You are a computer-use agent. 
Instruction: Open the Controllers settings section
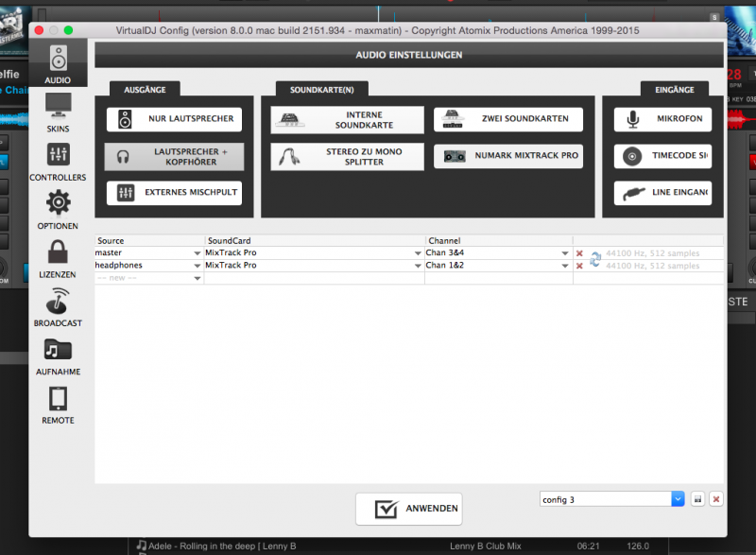pyautogui.click(x=58, y=162)
